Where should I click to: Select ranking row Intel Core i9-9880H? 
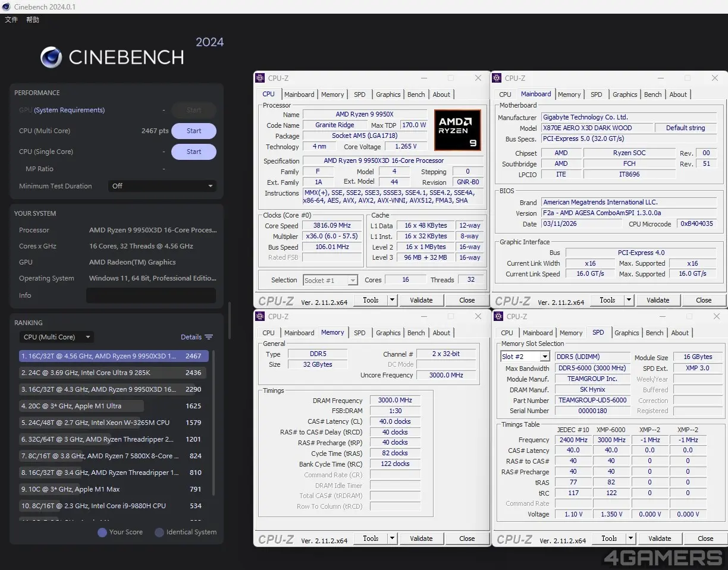click(112, 506)
